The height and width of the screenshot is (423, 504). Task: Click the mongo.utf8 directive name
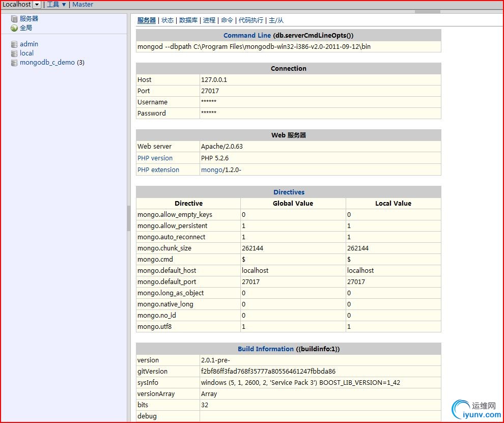(155, 327)
